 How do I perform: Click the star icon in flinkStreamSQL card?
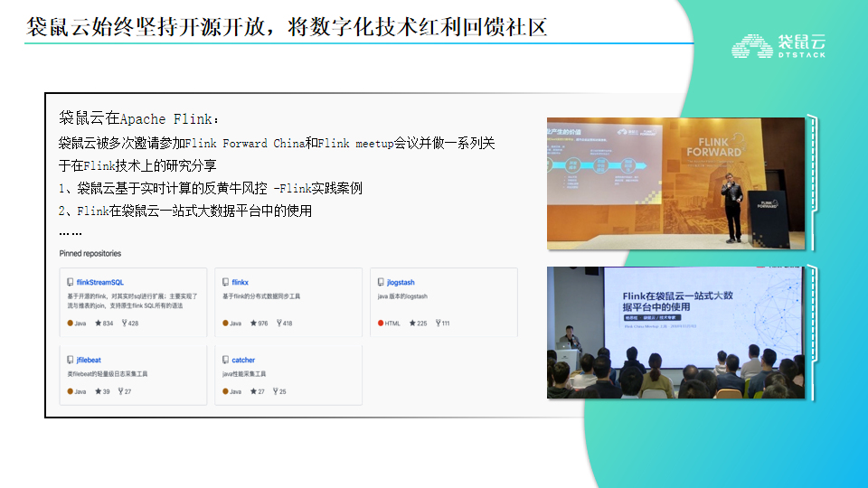pos(98,324)
